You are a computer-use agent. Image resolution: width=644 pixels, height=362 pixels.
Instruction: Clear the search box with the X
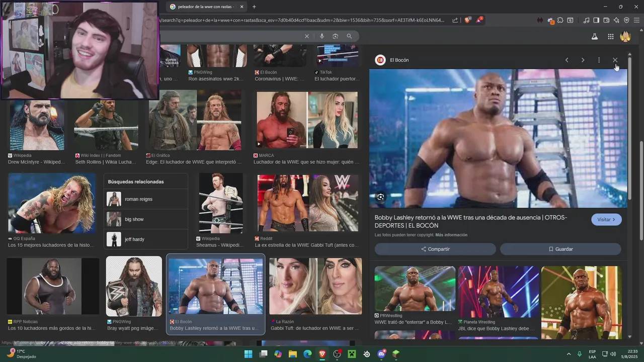306,36
